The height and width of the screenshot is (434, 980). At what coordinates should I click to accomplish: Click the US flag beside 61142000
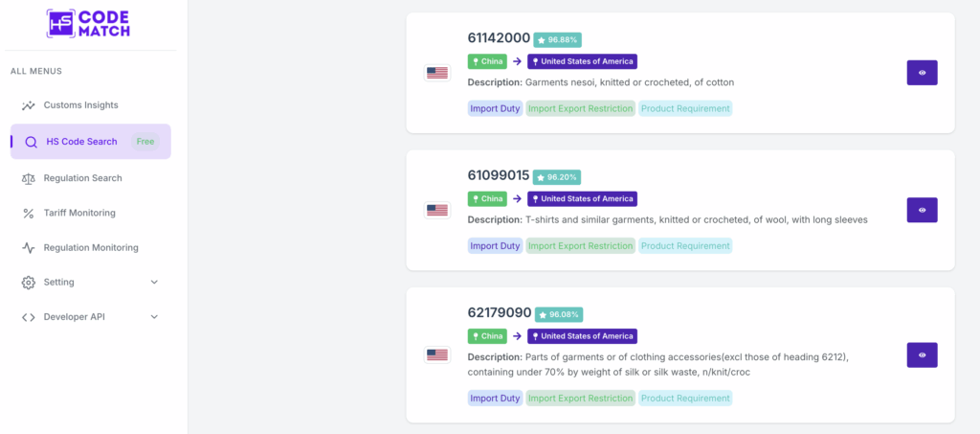[x=437, y=73]
